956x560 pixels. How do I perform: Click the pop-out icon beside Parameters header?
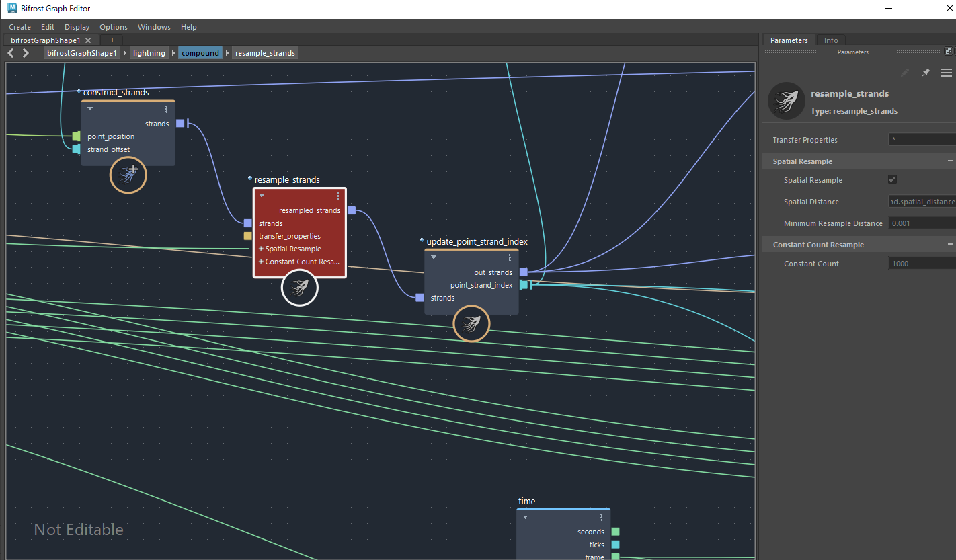pyautogui.click(x=948, y=51)
